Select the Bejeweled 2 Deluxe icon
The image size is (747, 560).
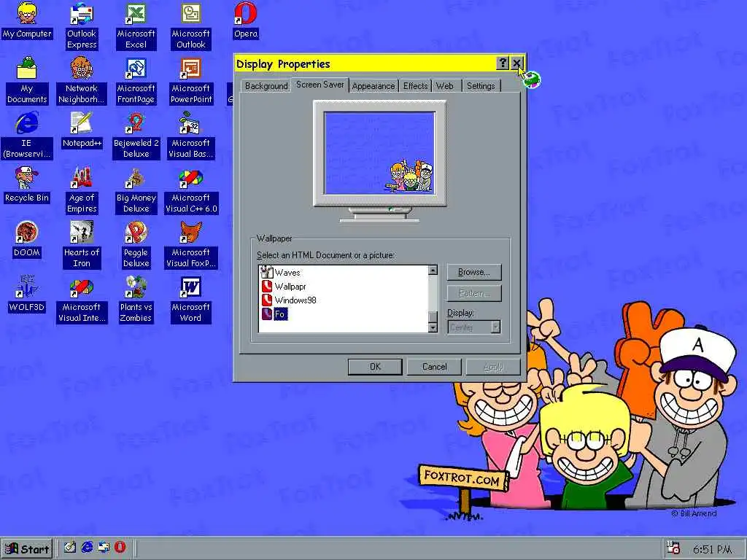pyautogui.click(x=136, y=135)
